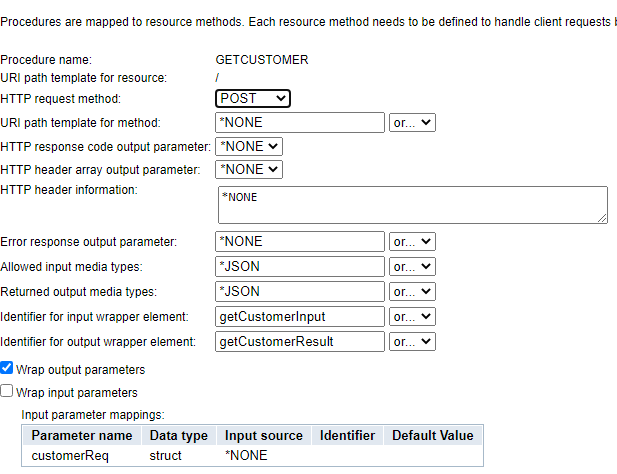The image size is (617, 474).
Task: Expand the 'or...' dropdown beside URI path template
Action: [412, 123]
